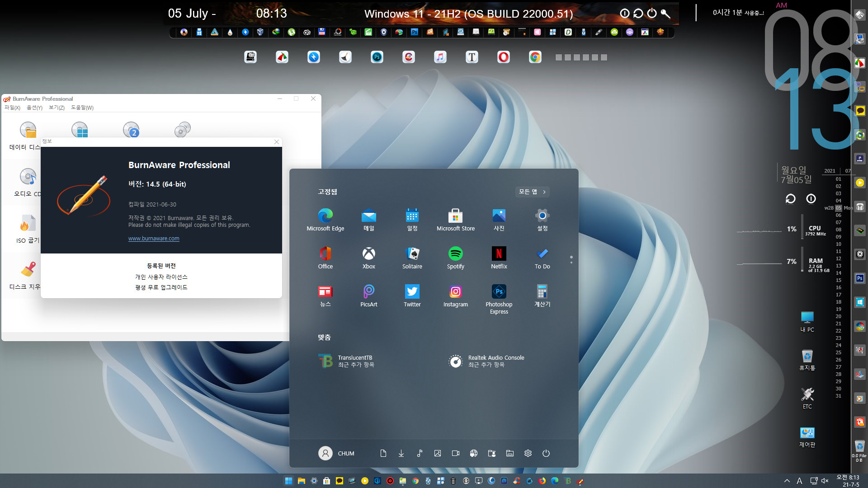The height and width of the screenshot is (488, 868).
Task: Click the power button in Start menu
Action: click(546, 453)
